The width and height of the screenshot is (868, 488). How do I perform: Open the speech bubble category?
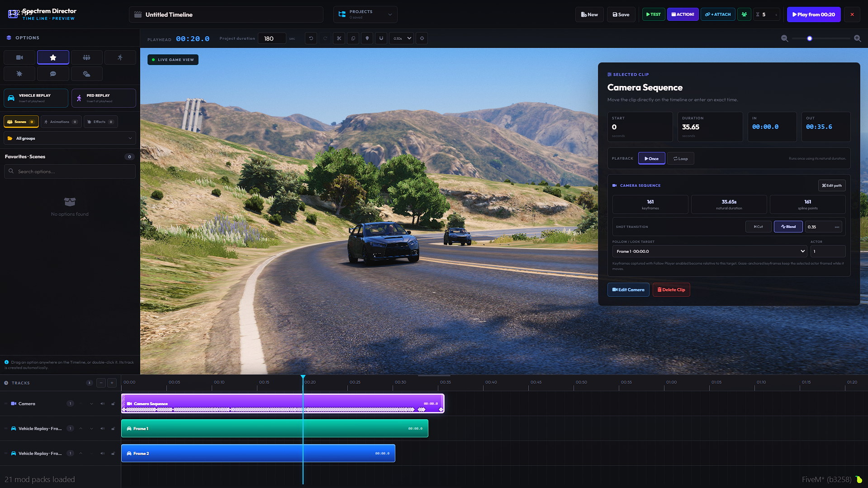(x=53, y=74)
